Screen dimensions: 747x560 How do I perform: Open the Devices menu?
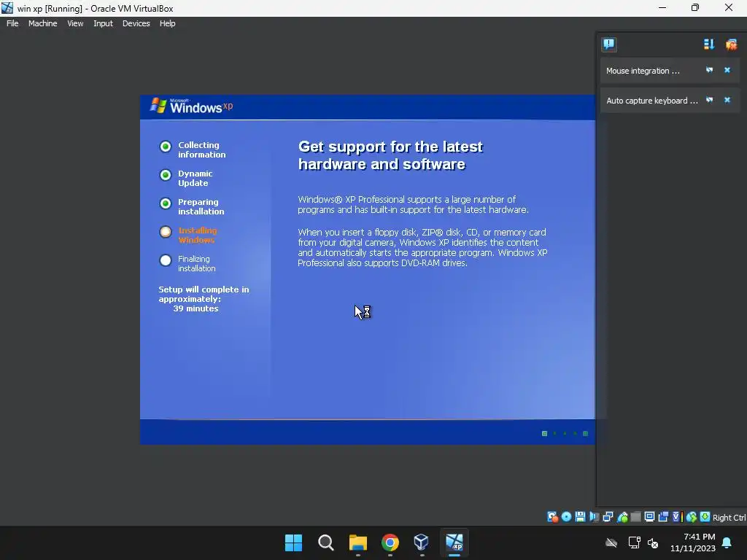[x=136, y=23]
